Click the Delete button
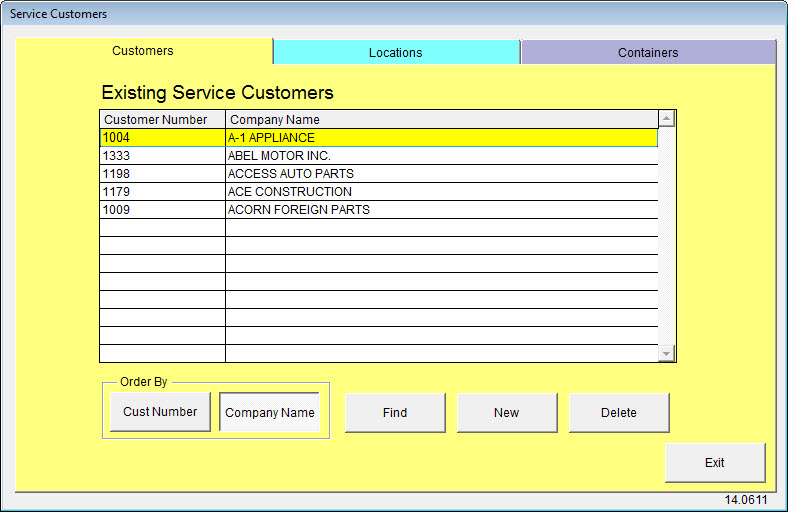Viewport: 788px width, 512px height. pyautogui.click(x=619, y=413)
